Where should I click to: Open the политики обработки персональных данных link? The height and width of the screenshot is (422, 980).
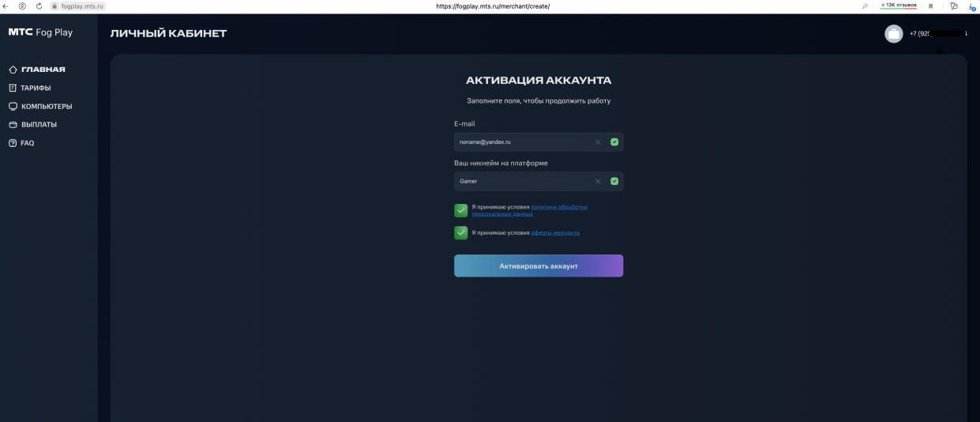click(558, 207)
